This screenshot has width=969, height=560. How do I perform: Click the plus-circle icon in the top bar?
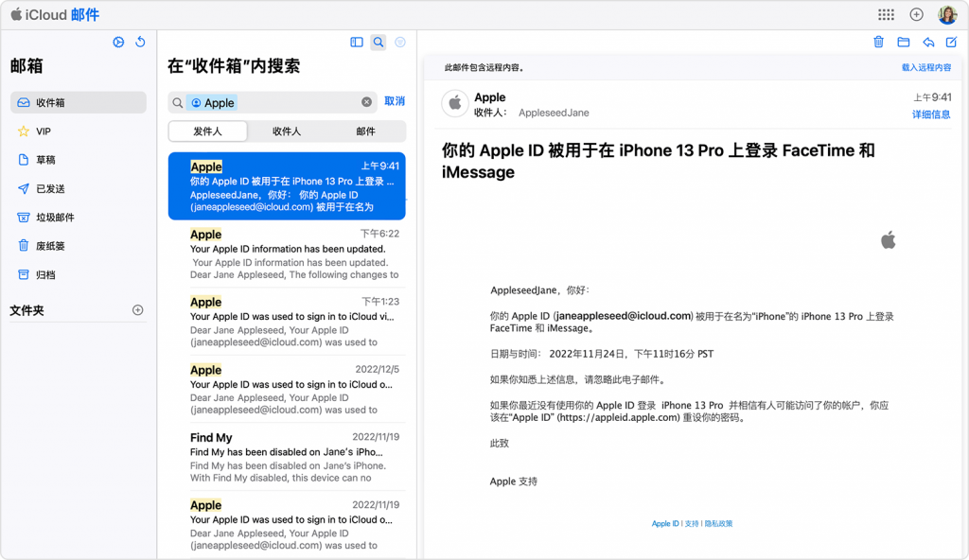coord(916,14)
